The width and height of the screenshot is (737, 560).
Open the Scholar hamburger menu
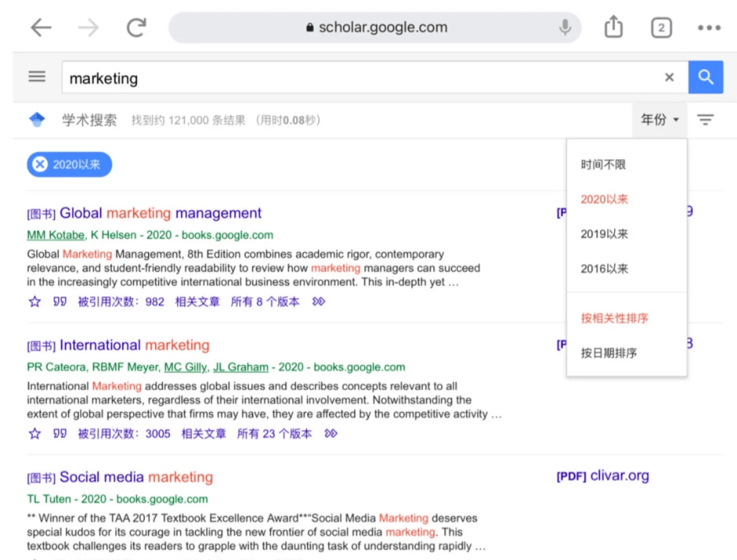pyautogui.click(x=37, y=76)
